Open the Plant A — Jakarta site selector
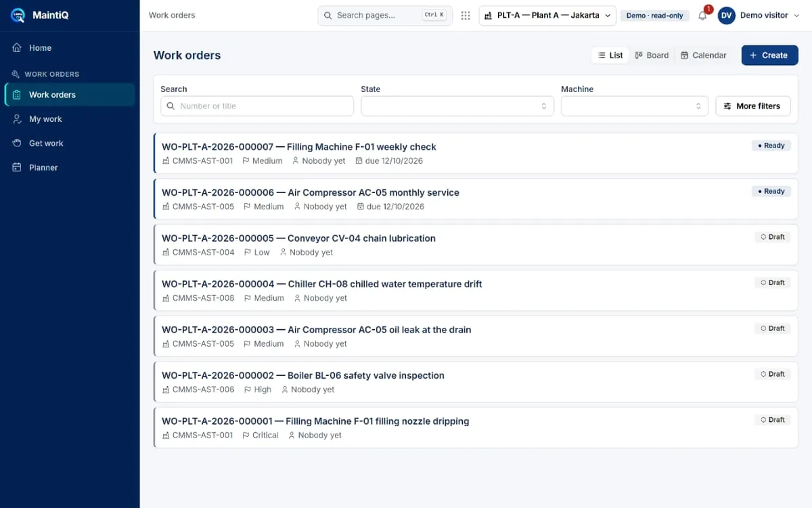The image size is (812, 508). click(547, 16)
